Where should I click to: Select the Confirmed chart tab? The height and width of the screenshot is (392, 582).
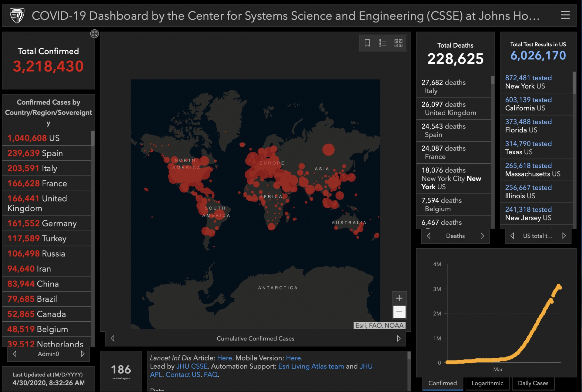(442, 383)
